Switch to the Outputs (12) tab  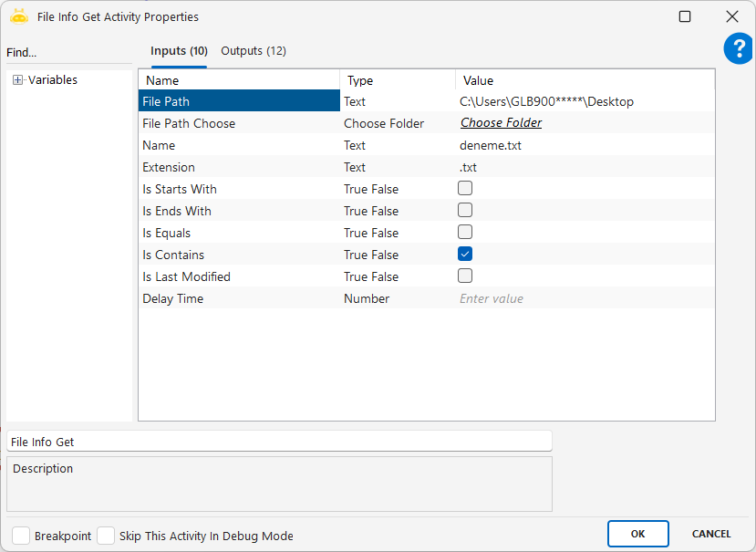(254, 51)
